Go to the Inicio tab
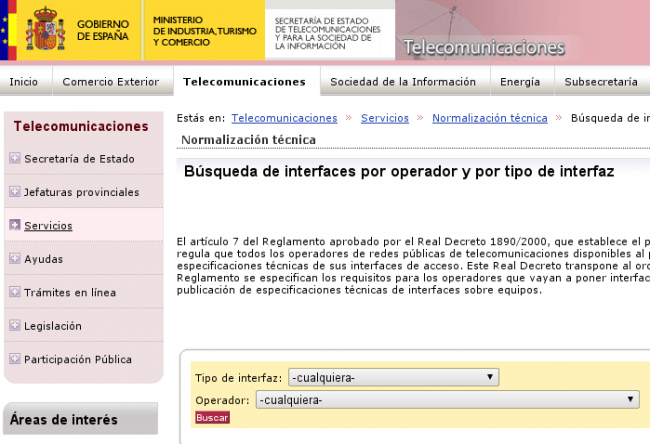 (24, 81)
